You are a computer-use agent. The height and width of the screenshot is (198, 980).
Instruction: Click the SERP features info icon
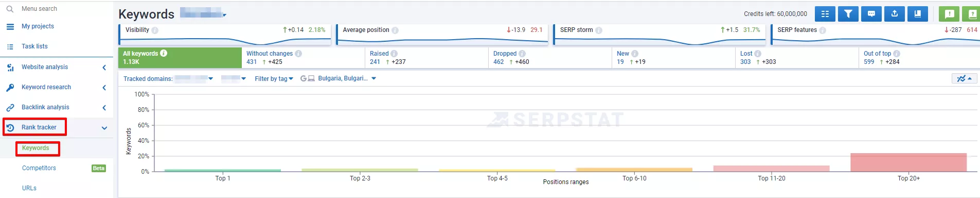pyautogui.click(x=823, y=30)
